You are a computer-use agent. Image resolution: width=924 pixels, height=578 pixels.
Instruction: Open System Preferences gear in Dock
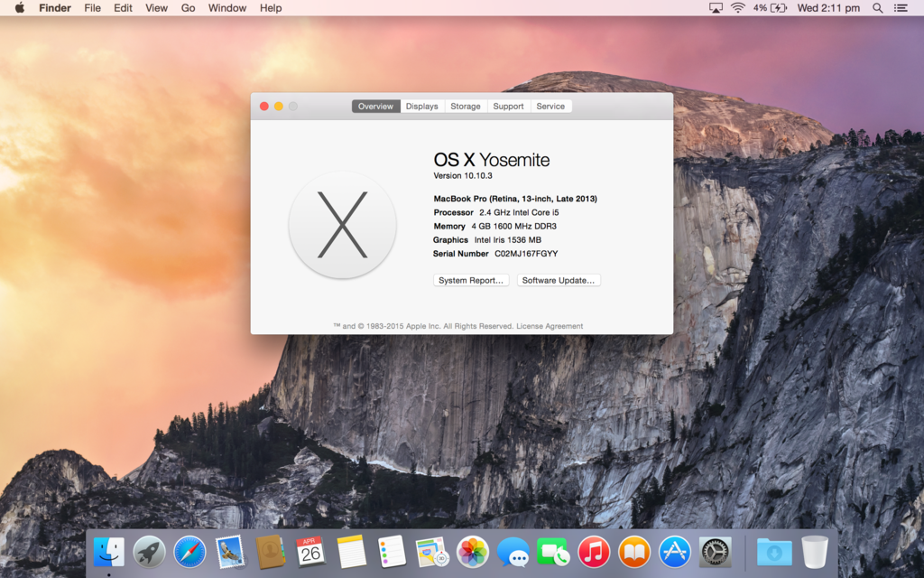715,552
